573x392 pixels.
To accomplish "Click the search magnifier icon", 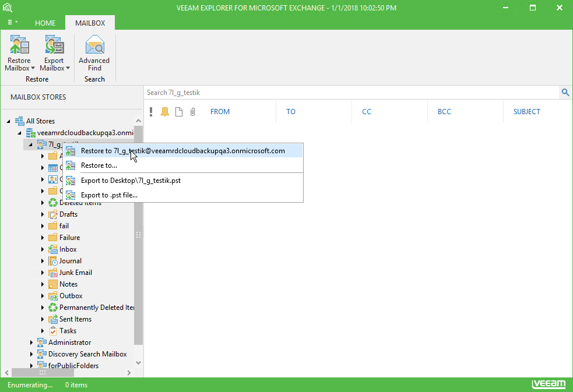I will tap(565, 93).
